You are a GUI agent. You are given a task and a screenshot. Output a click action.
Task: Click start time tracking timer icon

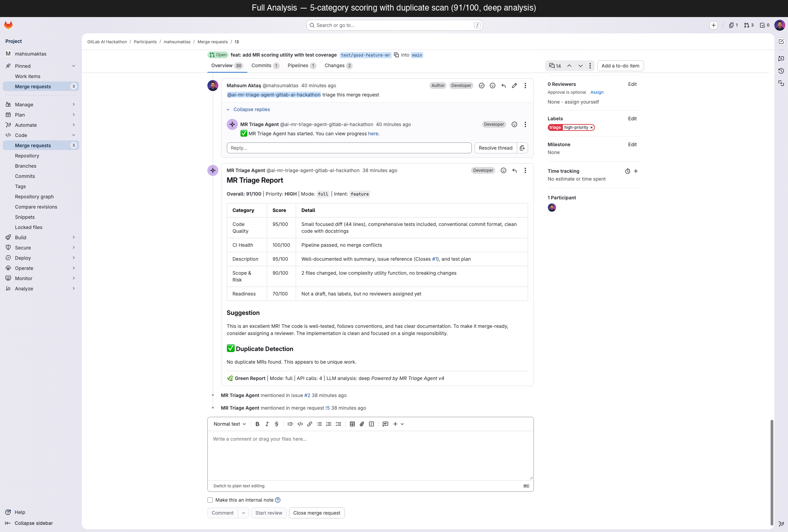click(627, 171)
